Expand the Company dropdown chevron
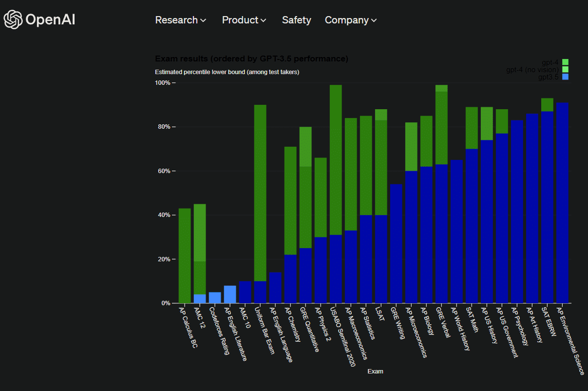The image size is (588, 391). click(x=374, y=20)
